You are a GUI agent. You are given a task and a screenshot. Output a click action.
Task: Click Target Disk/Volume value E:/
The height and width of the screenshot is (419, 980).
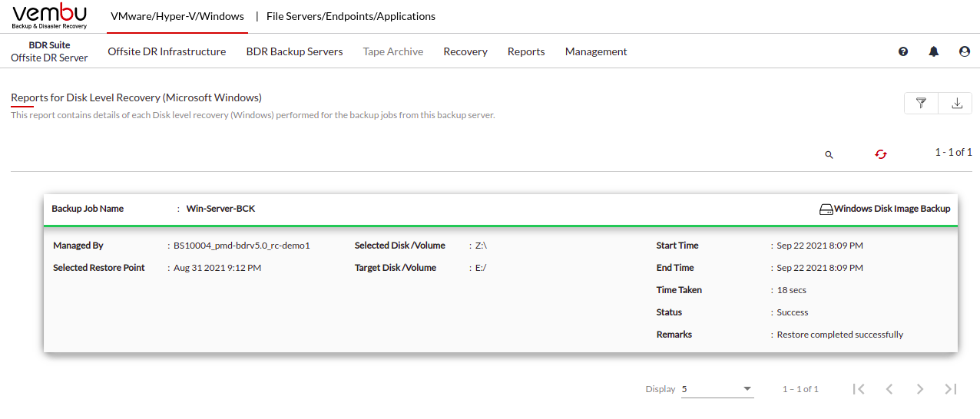point(482,268)
